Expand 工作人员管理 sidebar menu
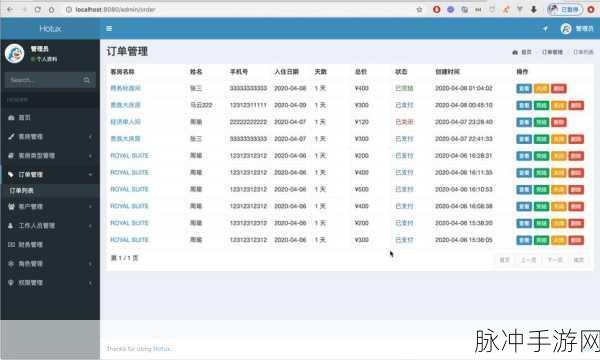 [50, 226]
